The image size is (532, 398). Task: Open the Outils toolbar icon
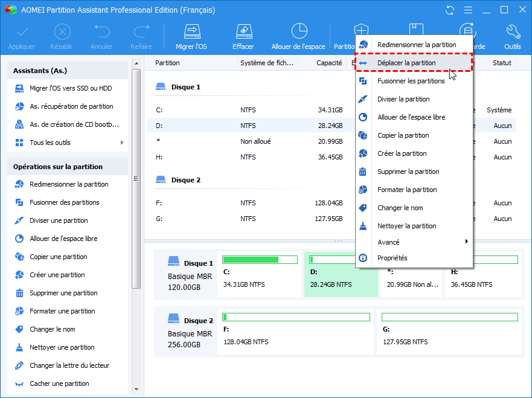513,37
